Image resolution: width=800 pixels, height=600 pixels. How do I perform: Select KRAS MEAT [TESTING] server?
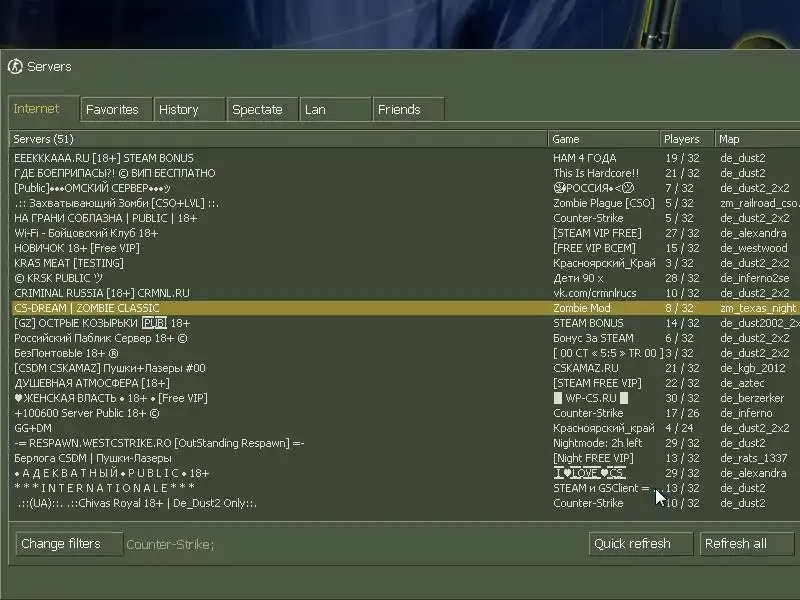[405, 263]
